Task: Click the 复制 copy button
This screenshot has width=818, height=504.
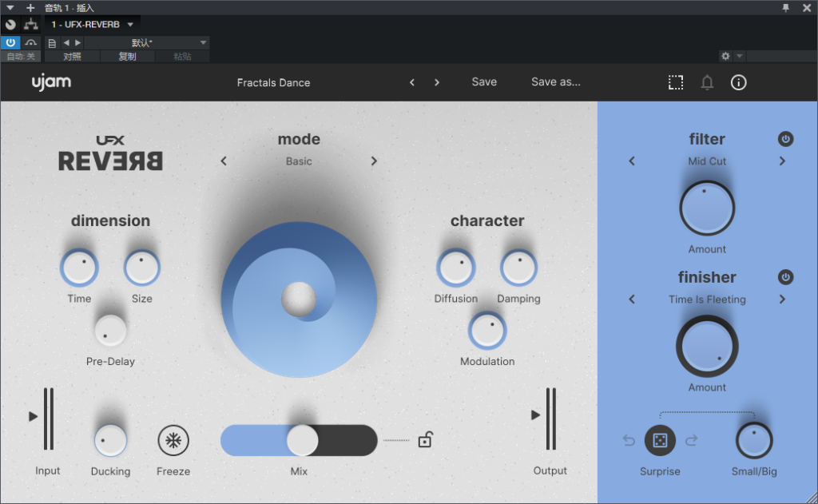Action: pyautogui.click(x=127, y=57)
